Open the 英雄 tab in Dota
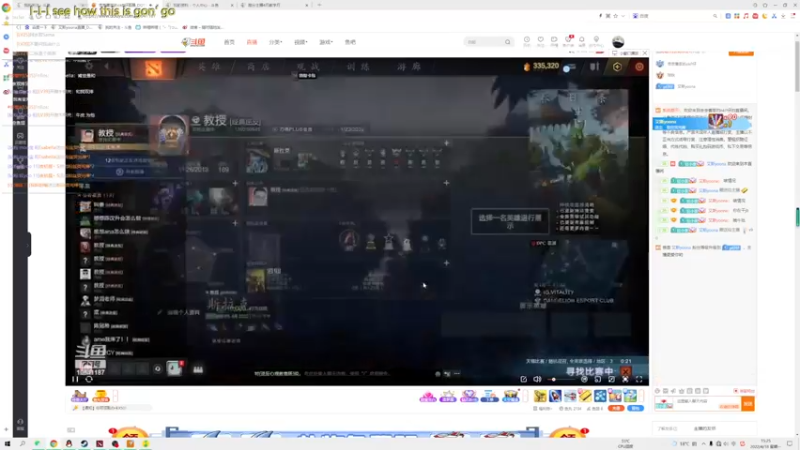 tap(208, 67)
